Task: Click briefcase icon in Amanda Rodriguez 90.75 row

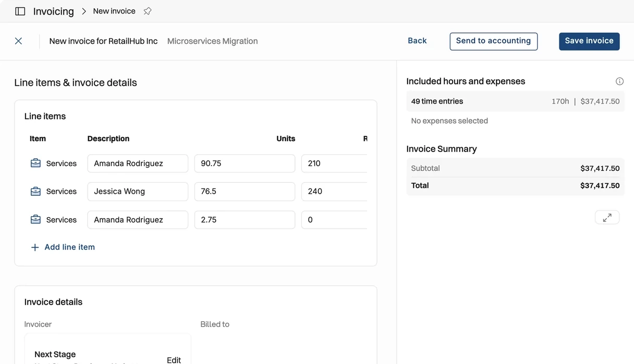Action: pyautogui.click(x=35, y=164)
